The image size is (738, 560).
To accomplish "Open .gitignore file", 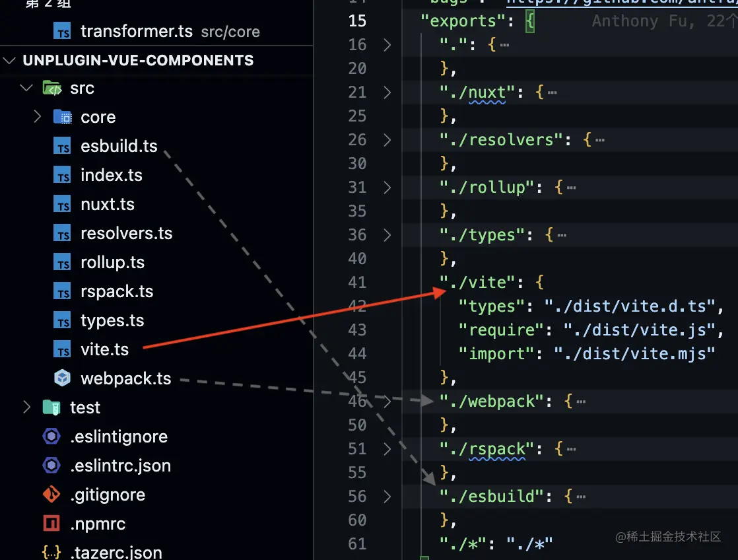I will [x=108, y=495].
